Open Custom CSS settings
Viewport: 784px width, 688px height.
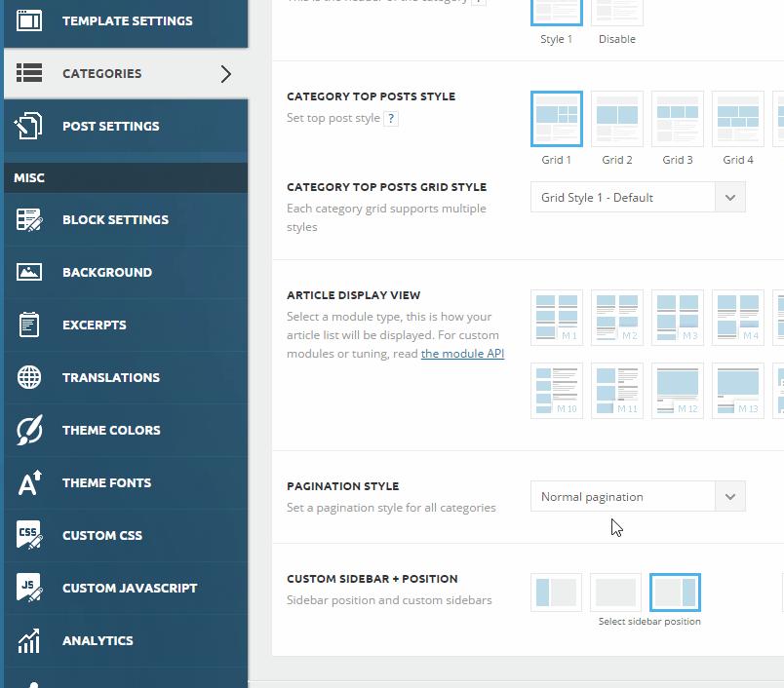click(x=126, y=535)
